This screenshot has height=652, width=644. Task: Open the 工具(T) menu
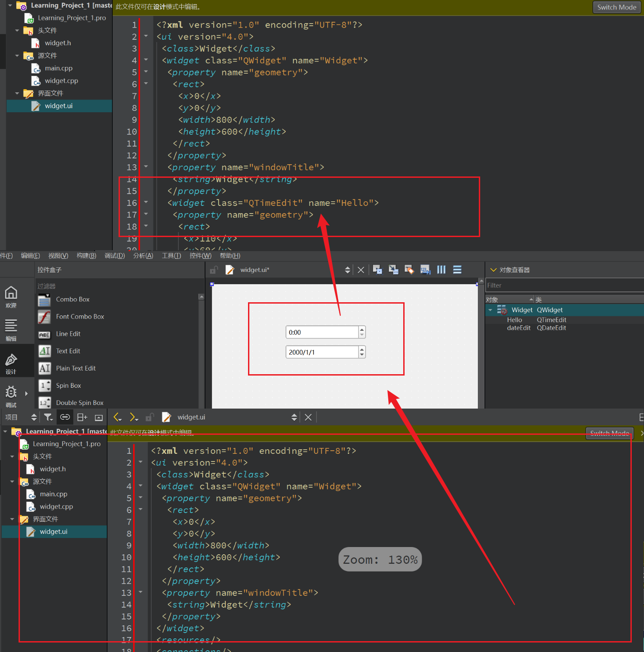(171, 256)
